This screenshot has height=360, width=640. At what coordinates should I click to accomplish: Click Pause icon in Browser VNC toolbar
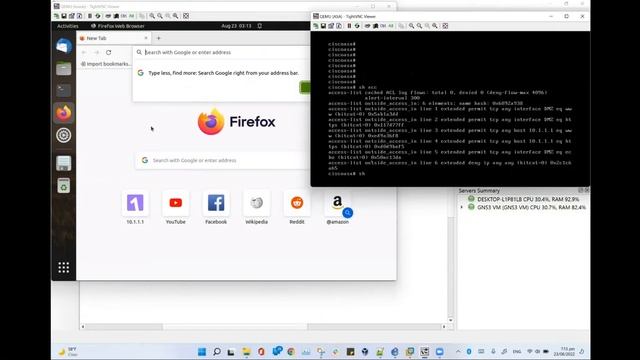pyautogui.click(x=90, y=16)
